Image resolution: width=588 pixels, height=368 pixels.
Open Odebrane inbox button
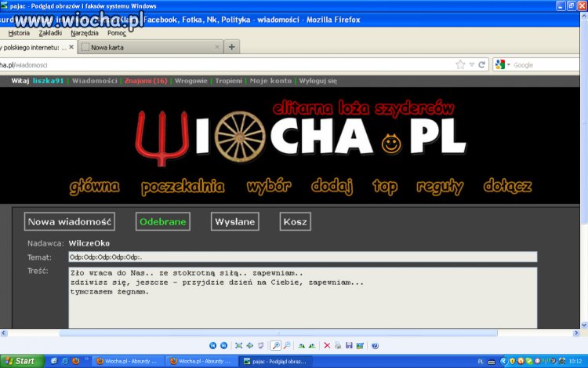pos(163,221)
